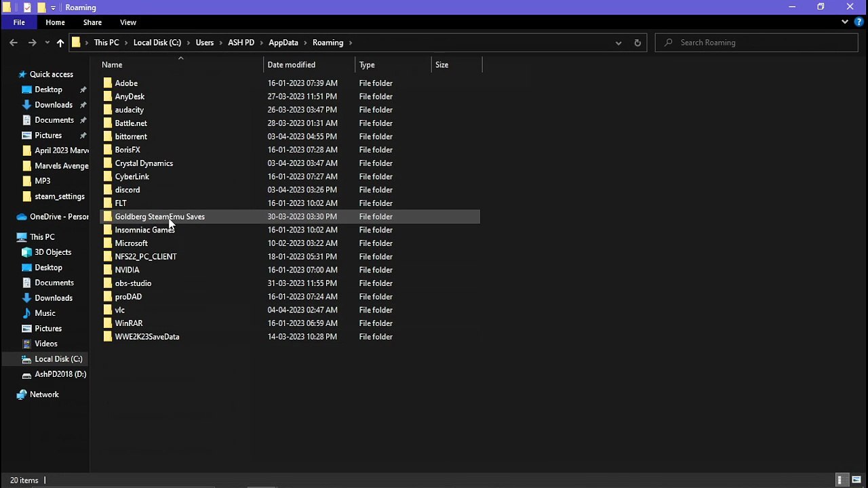Open Quick Access Toolbar customize dropdown
This screenshot has height=488, width=868.
pyautogui.click(x=53, y=7)
